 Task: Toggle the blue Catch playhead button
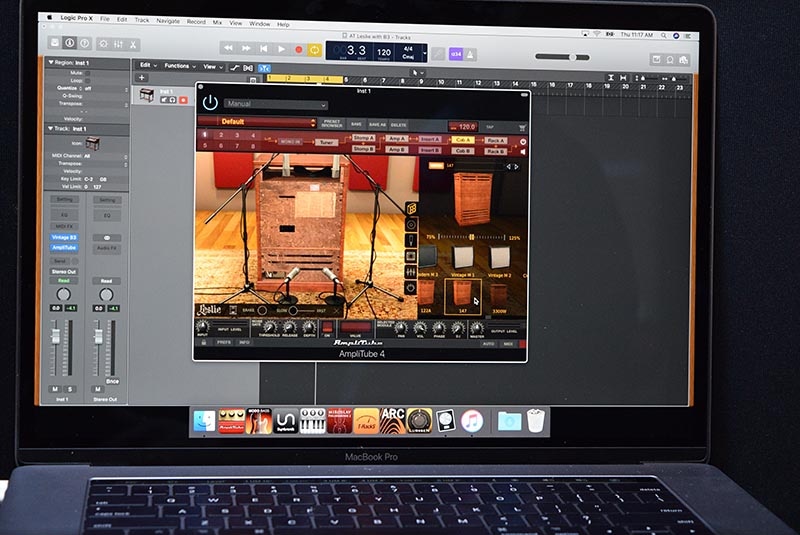click(264, 68)
